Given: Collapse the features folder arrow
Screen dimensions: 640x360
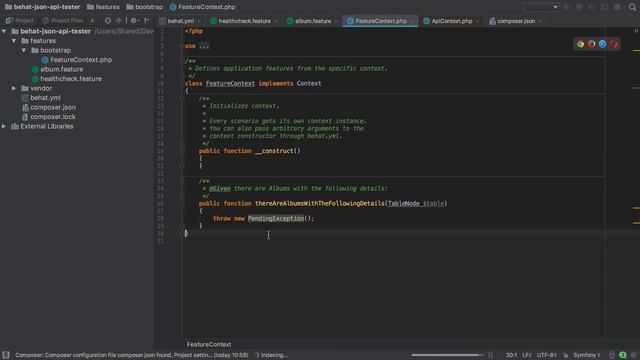Looking at the screenshot, I should point(14,41).
